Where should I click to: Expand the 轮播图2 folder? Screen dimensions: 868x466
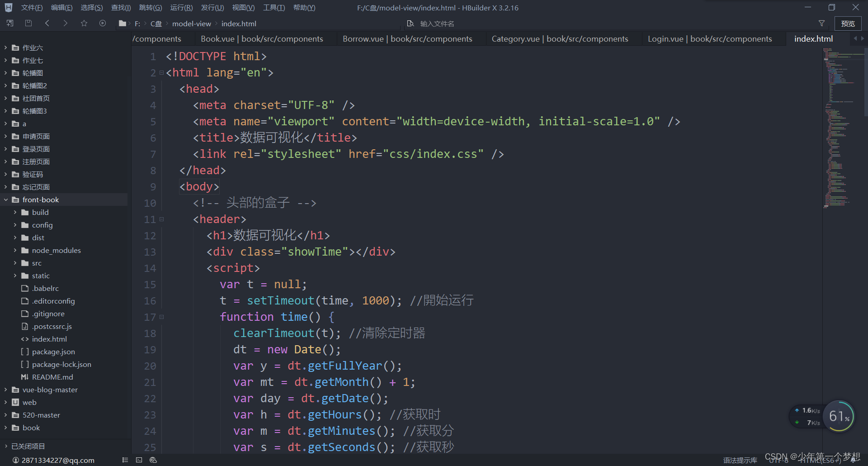coord(5,86)
